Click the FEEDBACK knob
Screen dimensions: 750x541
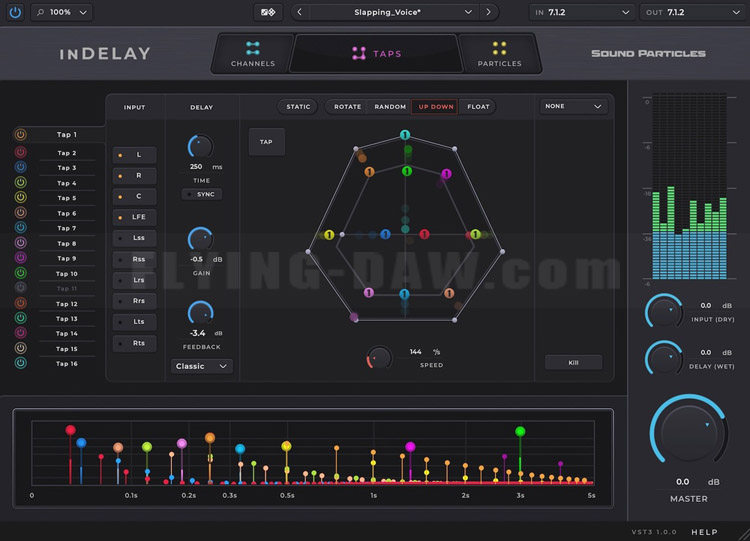200,313
